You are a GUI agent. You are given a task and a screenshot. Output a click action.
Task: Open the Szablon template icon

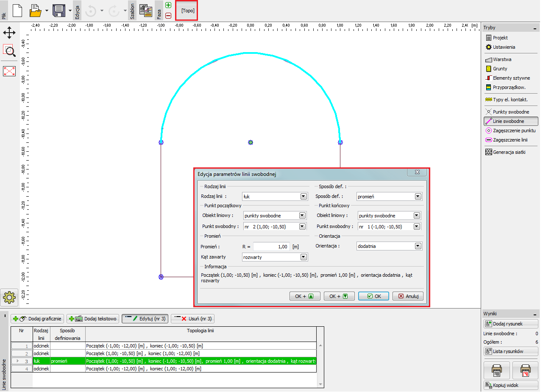pos(146,11)
